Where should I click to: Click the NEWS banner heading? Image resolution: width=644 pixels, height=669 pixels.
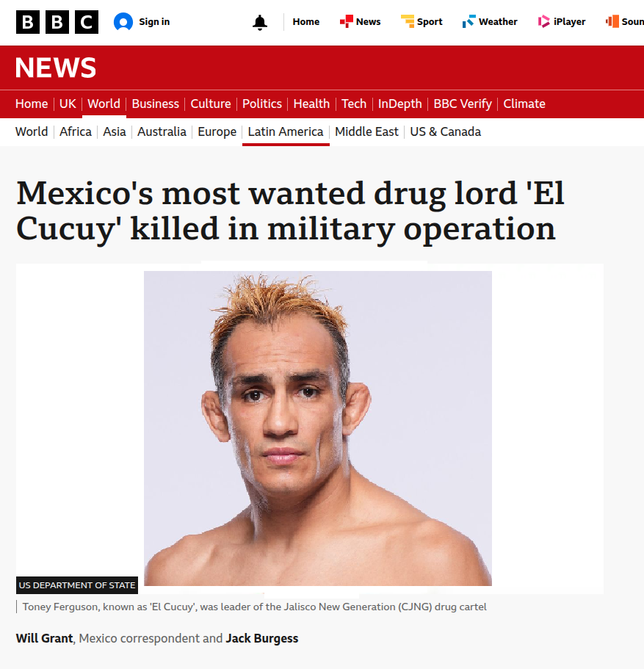pos(56,68)
